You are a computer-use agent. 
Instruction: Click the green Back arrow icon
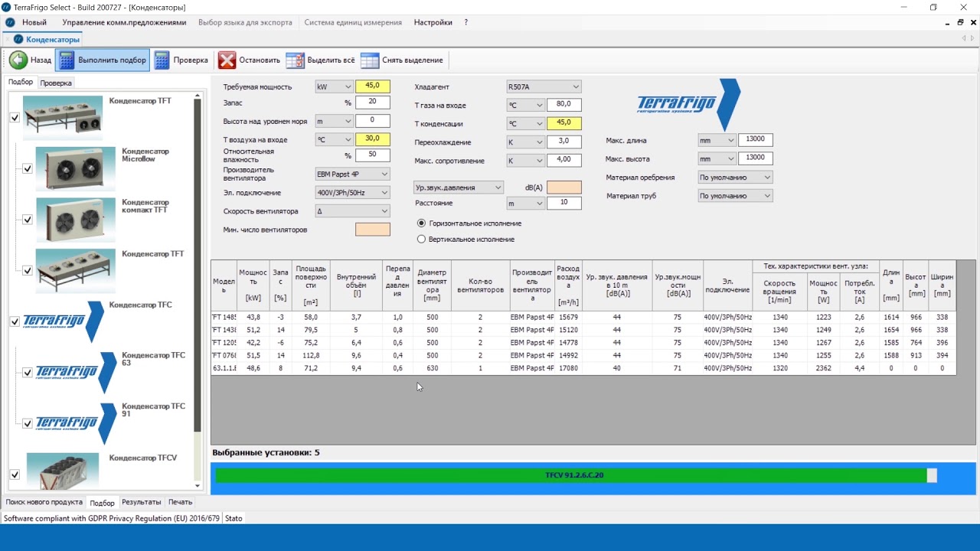click(18, 60)
